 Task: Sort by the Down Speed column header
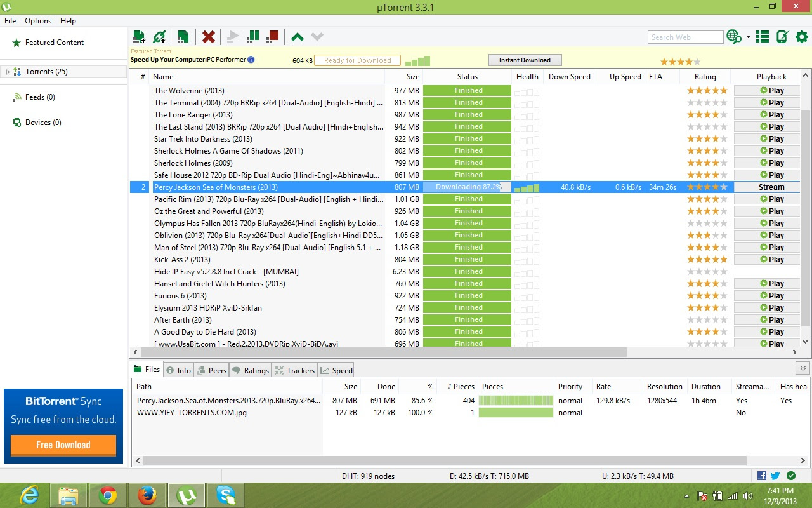coord(569,77)
